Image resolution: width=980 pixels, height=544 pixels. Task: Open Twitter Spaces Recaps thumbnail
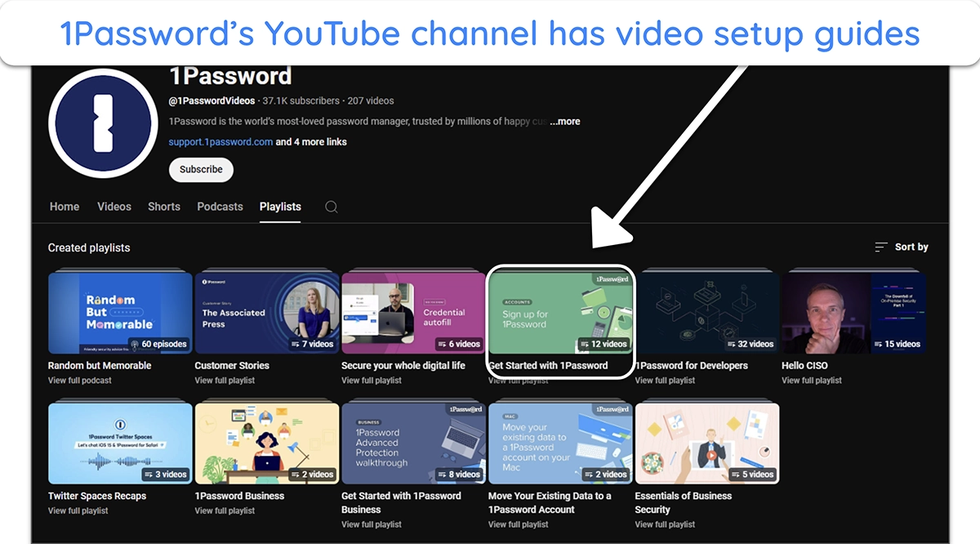click(x=120, y=444)
